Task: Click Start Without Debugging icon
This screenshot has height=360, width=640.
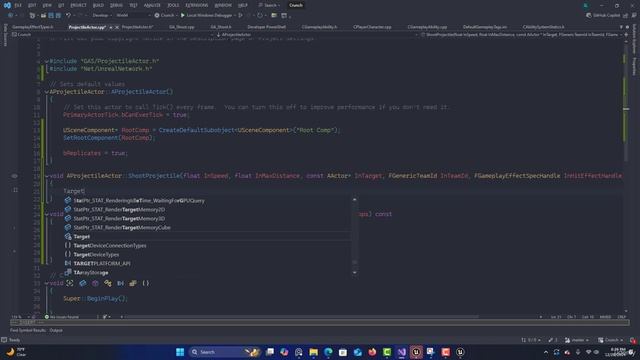Action: tap(240, 15)
